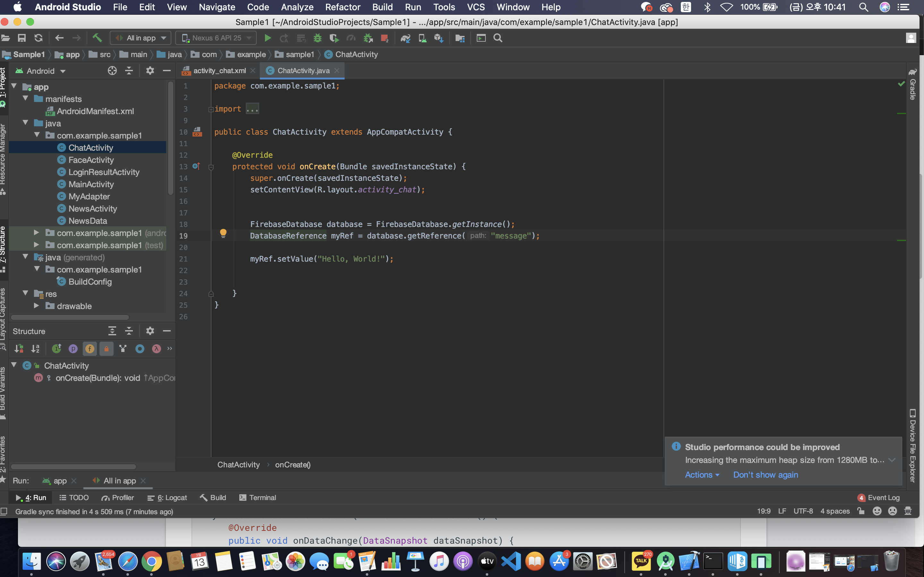Click the hammer Make Project icon

click(97, 38)
